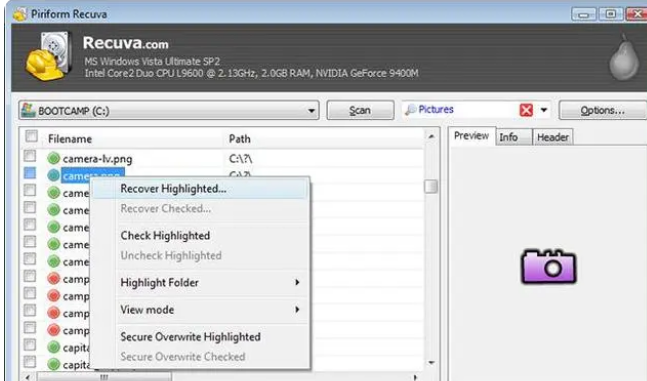Sort by the Filename column header

tap(134, 139)
